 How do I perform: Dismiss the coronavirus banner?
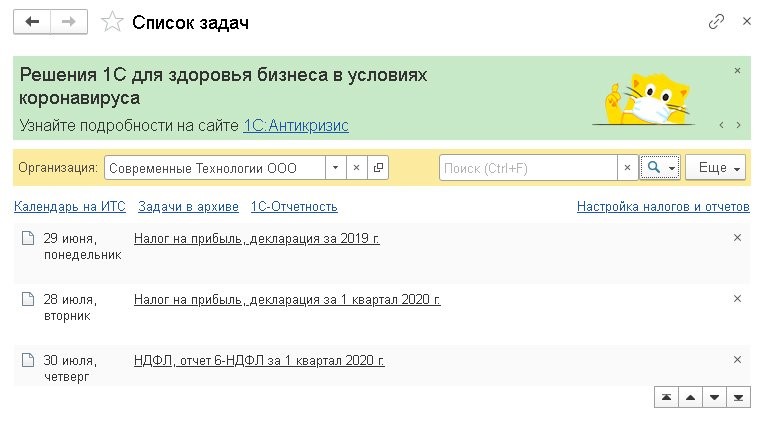pyautogui.click(x=737, y=71)
